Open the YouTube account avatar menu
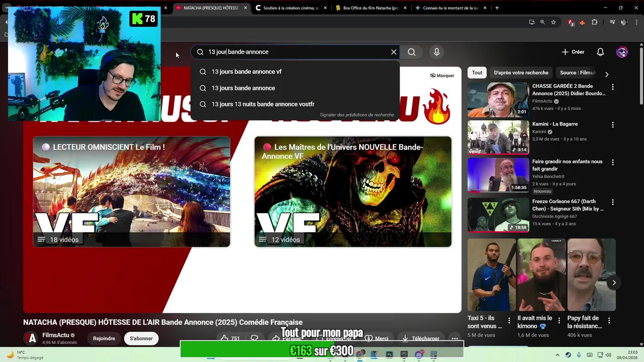The width and height of the screenshot is (644, 362). tap(622, 52)
